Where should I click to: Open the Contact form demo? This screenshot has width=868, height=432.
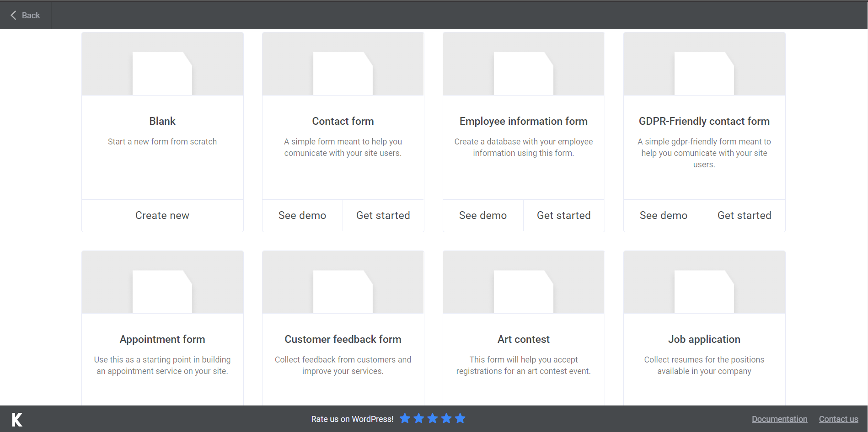coord(302,215)
